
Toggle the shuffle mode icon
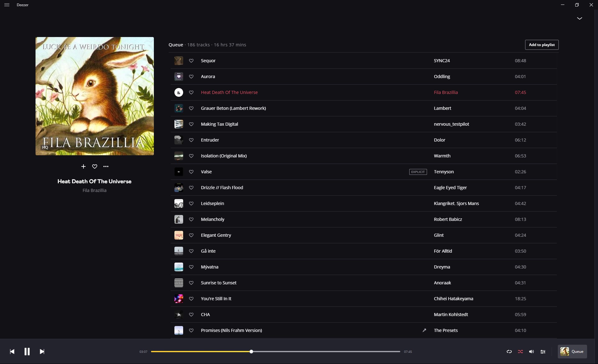520,352
